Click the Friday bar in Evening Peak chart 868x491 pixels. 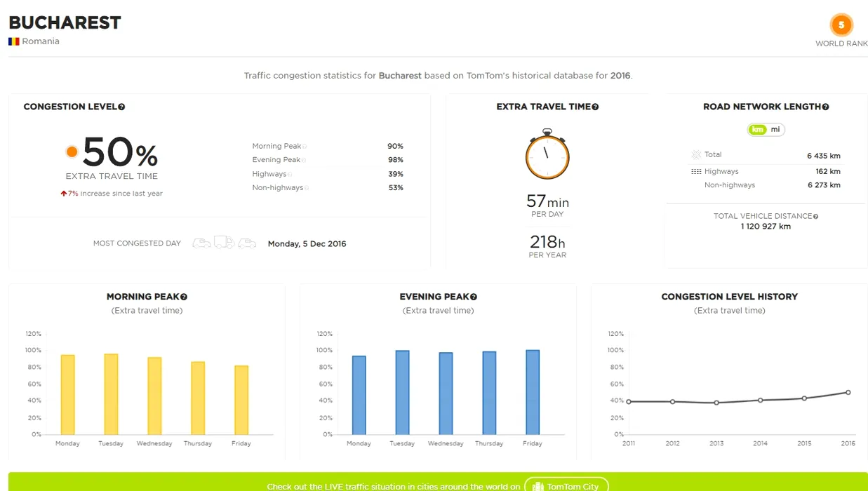[533, 392]
